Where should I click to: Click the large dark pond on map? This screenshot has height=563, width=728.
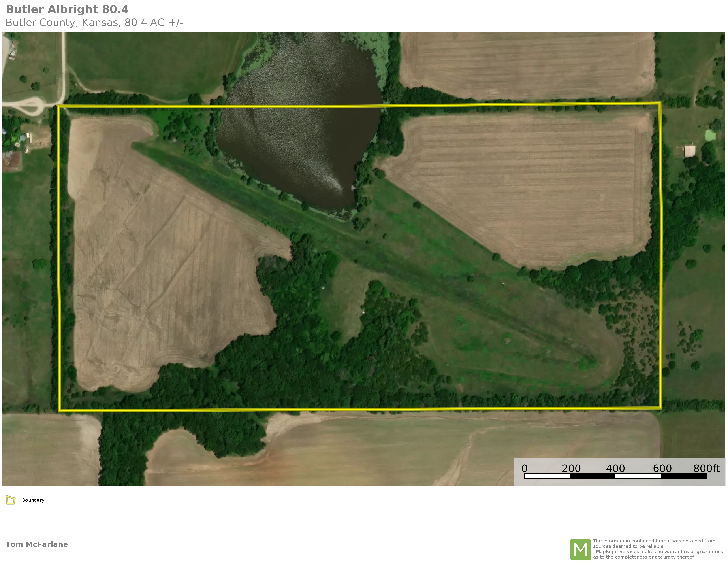[x=300, y=133]
